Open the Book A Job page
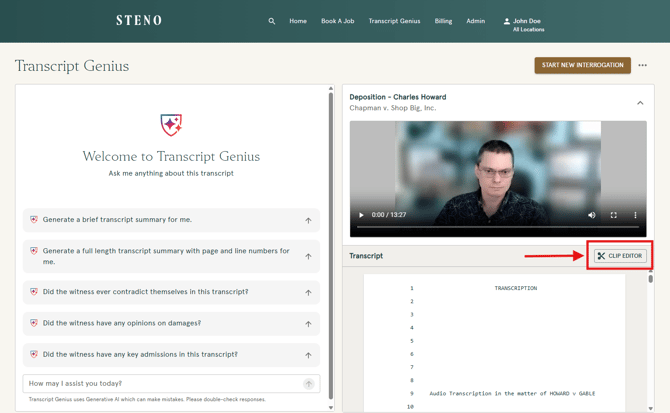The height and width of the screenshot is (413, 670). click(x=337, y=21)
